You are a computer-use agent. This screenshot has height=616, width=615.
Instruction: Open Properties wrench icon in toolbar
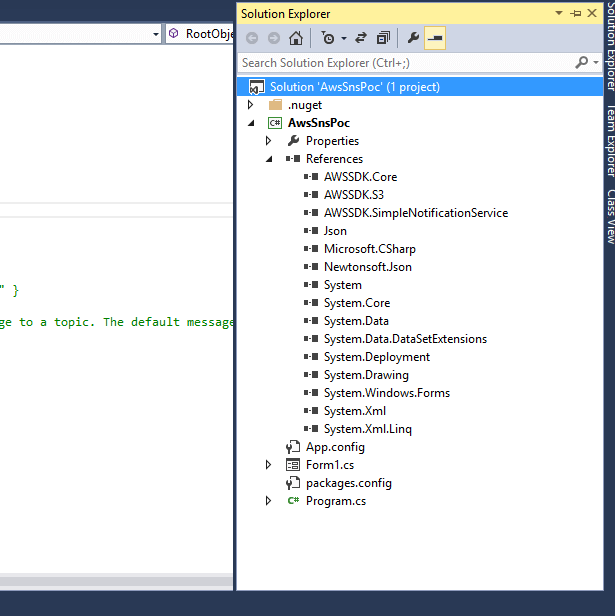tap(413, 38)
